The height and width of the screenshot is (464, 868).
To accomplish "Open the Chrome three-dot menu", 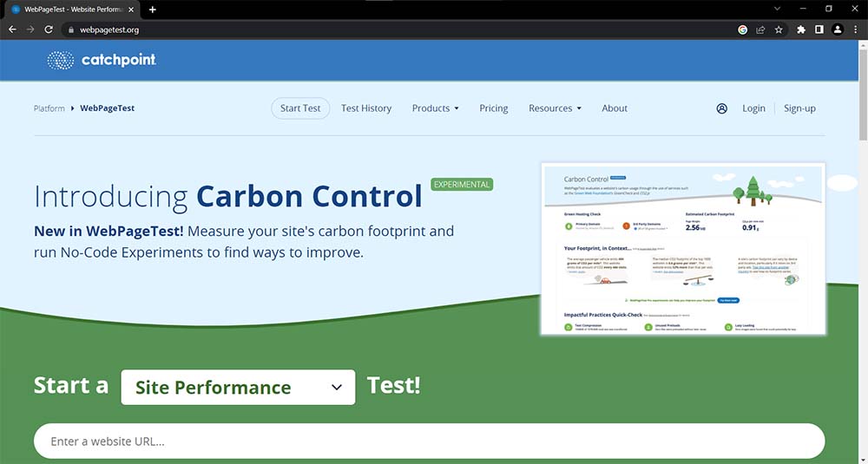I will click(x=856, y=29).
